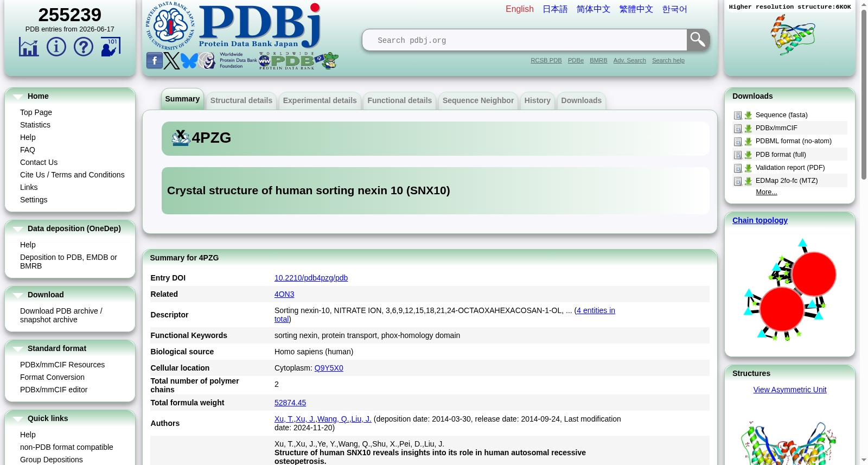Screen dimensions: 868x465
Task: View EDMap 2fo-fc (MTZ) preview icon
Action: 738,181
